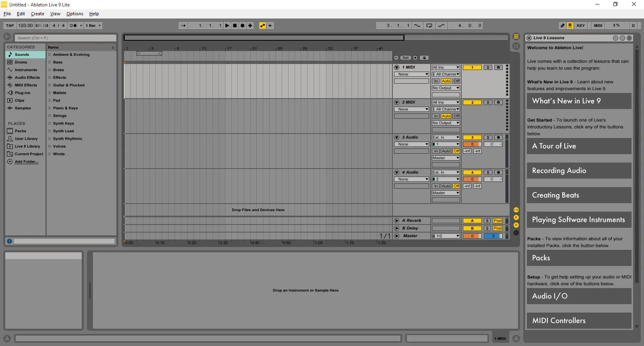This screenshot has height=346, width=644.
Task: Click Phase Nudge Down icon
Action: coord(38,25)
